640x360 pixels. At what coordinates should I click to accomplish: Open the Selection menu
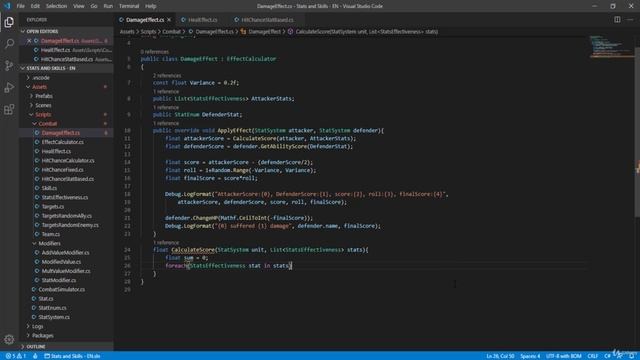(x=56, y=6)
